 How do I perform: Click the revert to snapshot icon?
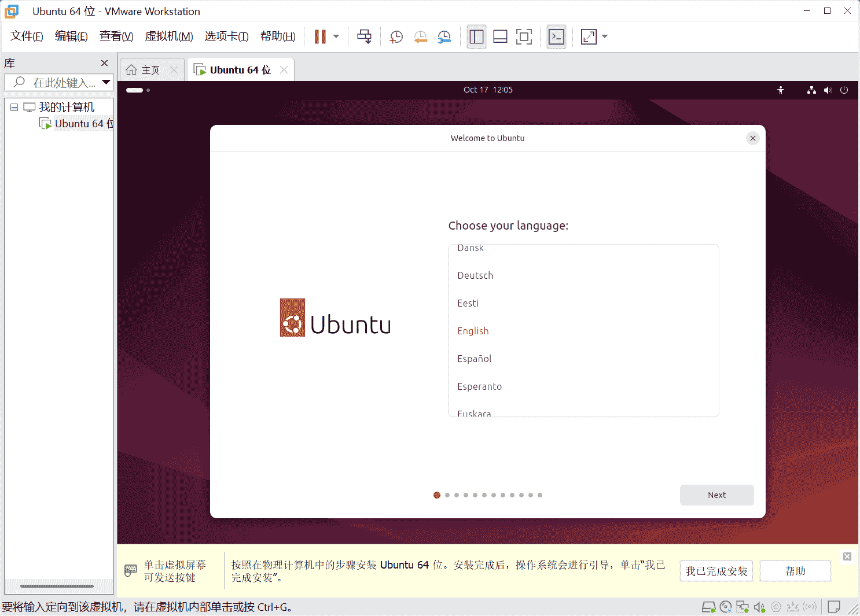coord(421,37)
